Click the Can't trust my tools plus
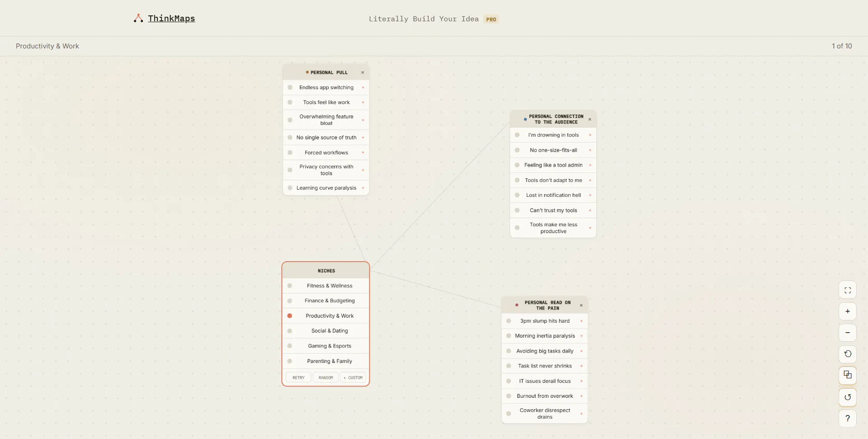This screenshot has height=439, width=868. (590, 210)
